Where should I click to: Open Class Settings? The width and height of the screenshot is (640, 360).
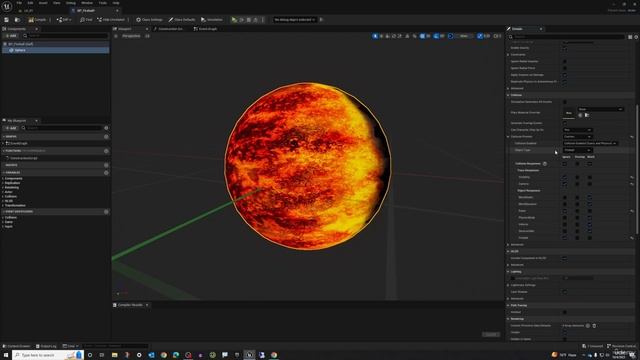149,20
